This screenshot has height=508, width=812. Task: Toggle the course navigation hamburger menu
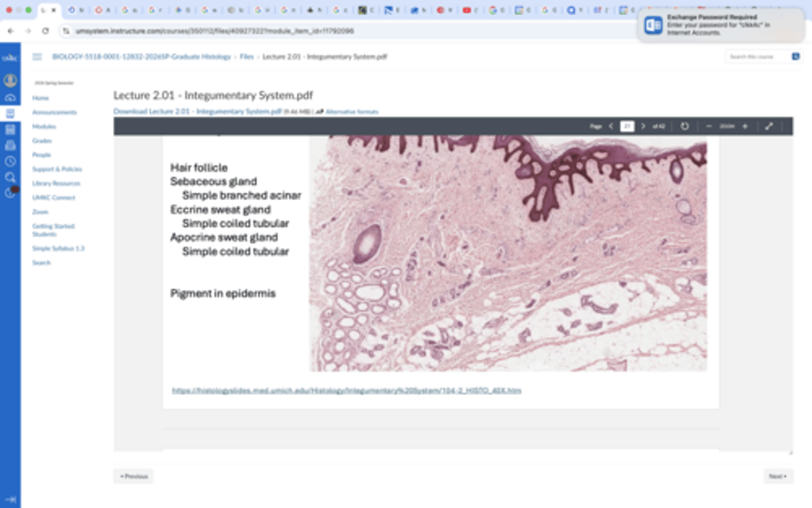pyautogui.click(x=37, y=56)
